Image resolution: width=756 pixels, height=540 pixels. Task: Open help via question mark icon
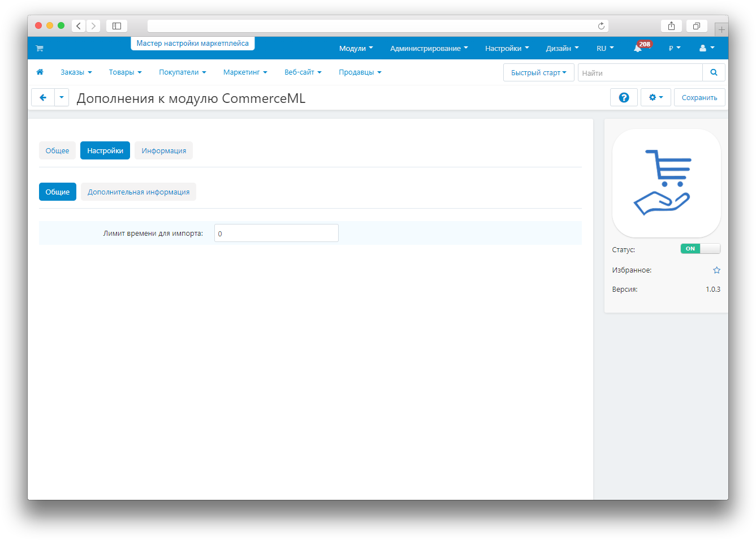pyautogui.click(x=624, y=97)
